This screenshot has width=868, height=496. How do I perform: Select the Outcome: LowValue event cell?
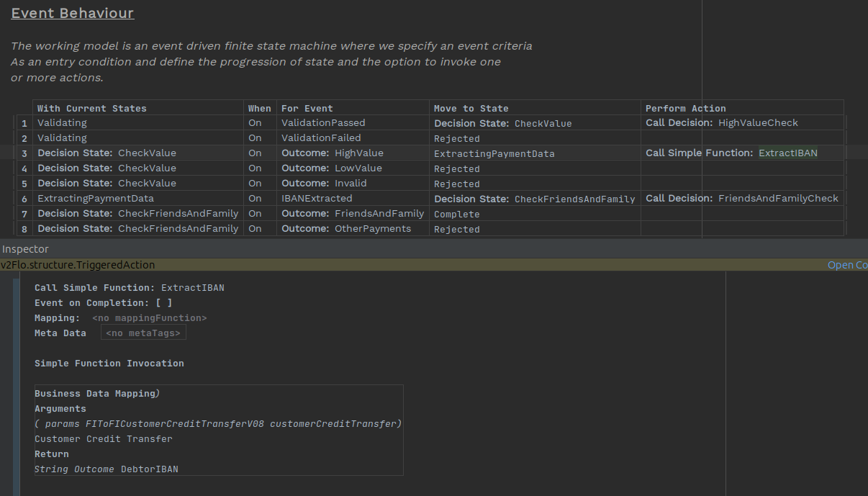[332, 168]
